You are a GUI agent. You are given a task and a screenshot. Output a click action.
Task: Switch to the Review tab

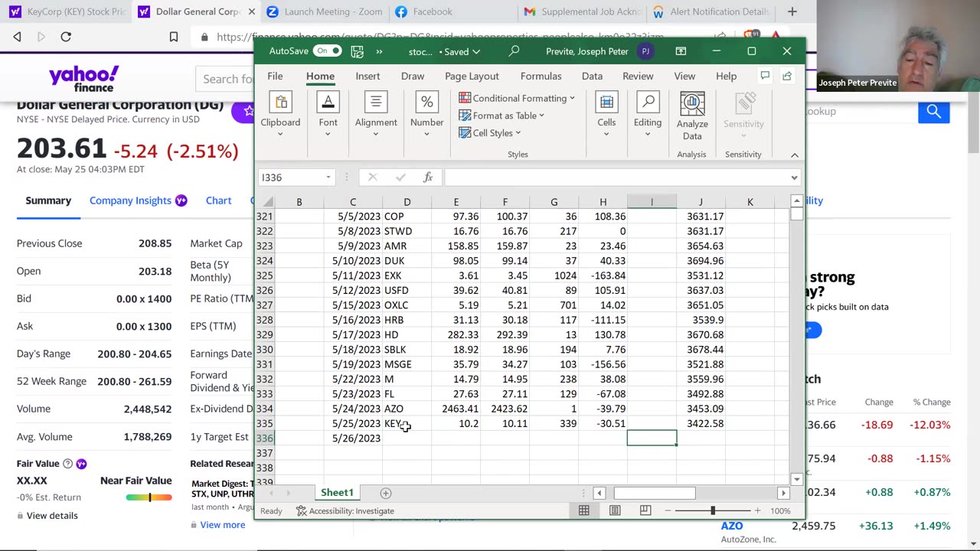pyautogui.click(x=638, y=77)
